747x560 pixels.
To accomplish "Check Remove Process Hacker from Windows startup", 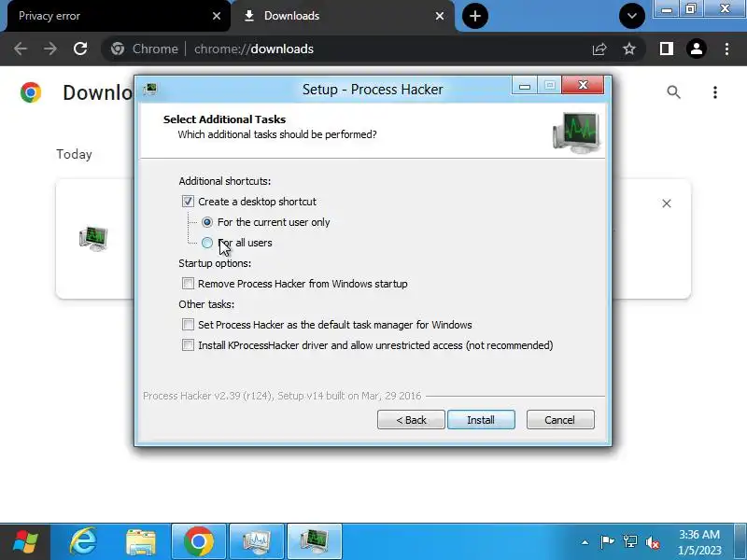I will (188, 284).
